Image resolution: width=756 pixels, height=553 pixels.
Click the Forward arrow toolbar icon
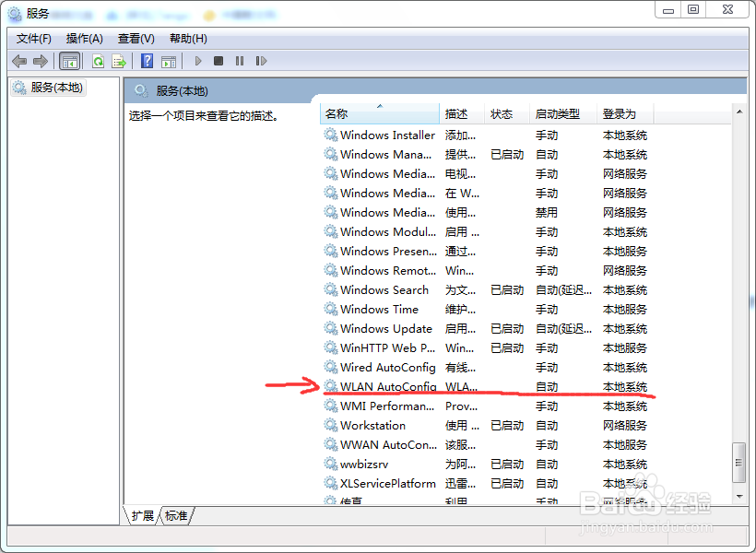[41, 61]
